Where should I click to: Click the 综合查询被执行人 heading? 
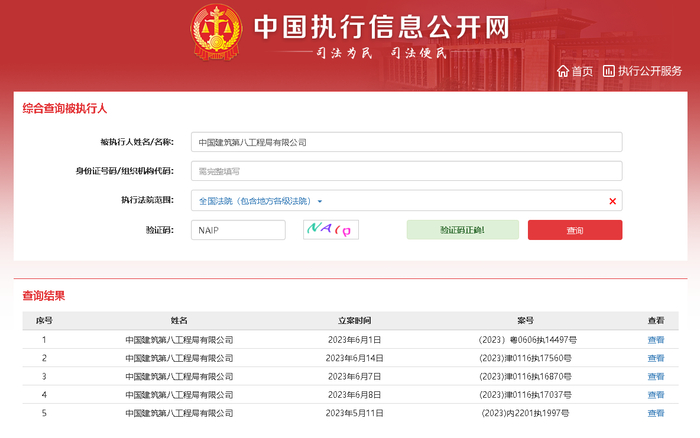(65, 108)
